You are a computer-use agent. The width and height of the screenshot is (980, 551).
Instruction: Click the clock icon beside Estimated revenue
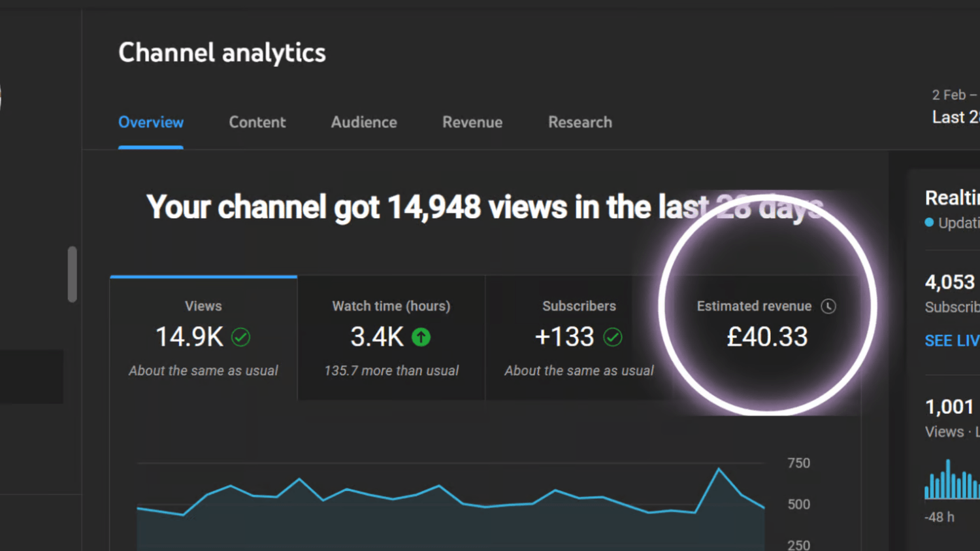tap(828, 306)
